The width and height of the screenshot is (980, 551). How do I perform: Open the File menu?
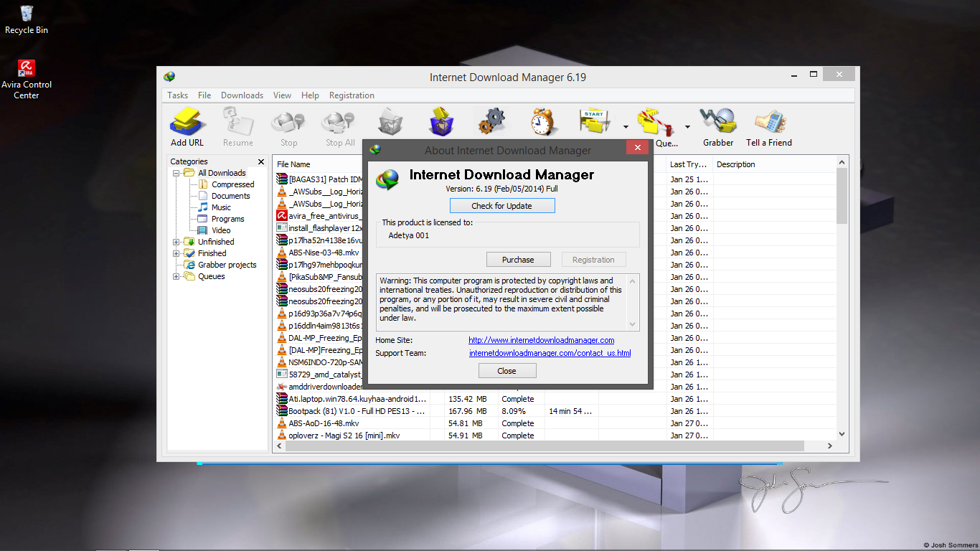[x=204, y=95]
